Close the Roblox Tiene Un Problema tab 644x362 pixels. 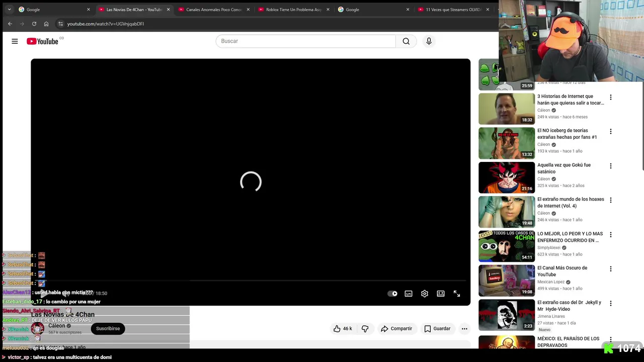point(328,10)
